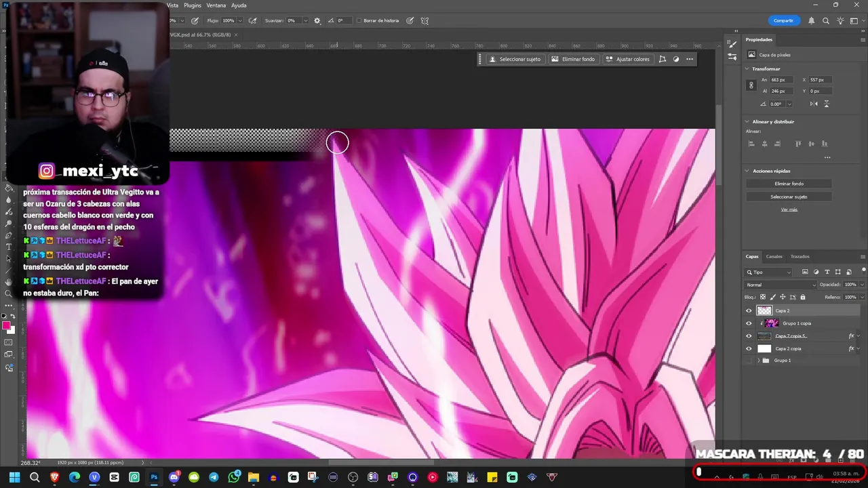This screenshot has width=868, height=488.
Task: Hide the Capa 2 layer
Action: coord(749,310)
